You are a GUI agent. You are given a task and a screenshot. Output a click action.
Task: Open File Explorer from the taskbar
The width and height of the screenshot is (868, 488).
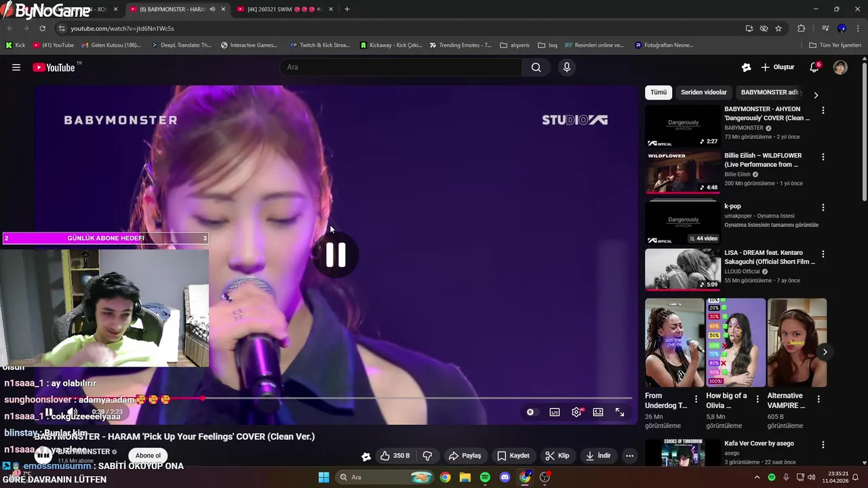pos(465,477)
